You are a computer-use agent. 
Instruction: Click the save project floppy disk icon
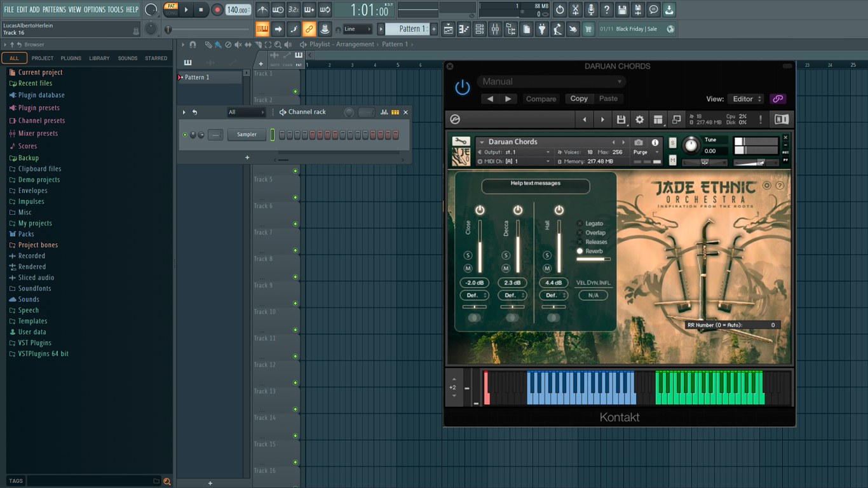(622, 10)
